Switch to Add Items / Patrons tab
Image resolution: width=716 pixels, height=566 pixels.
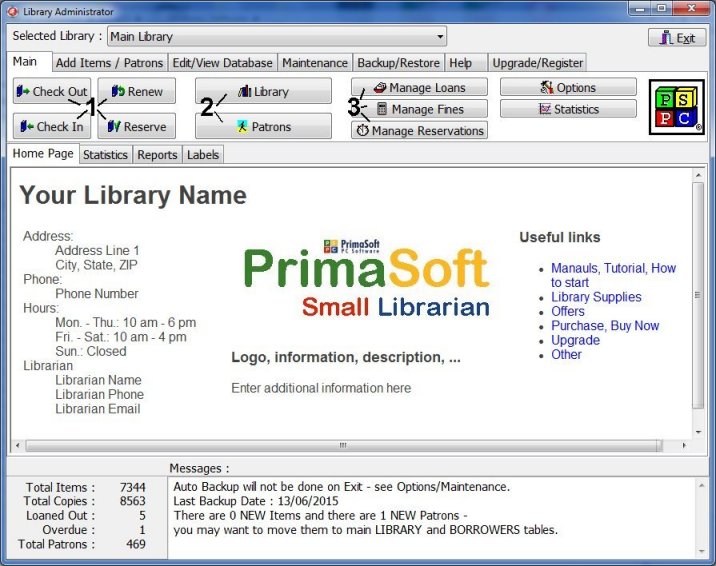click(x=109, y=63)
